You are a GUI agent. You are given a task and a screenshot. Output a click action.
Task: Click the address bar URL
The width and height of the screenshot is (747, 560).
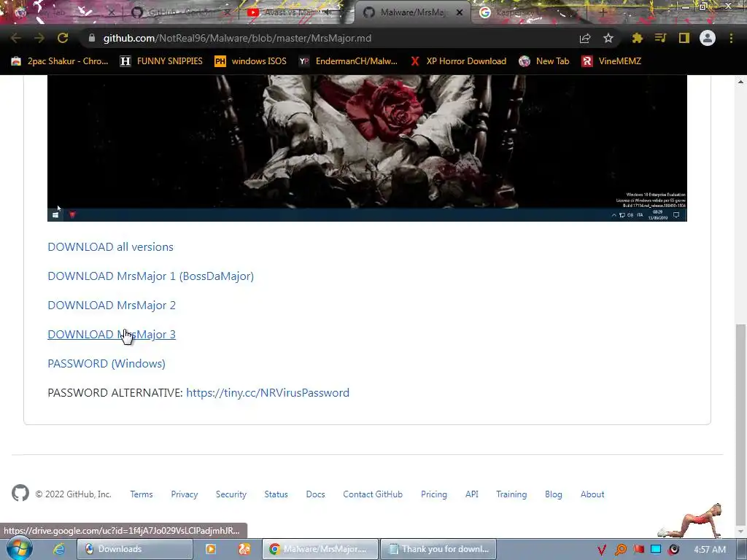coord(237,38)
